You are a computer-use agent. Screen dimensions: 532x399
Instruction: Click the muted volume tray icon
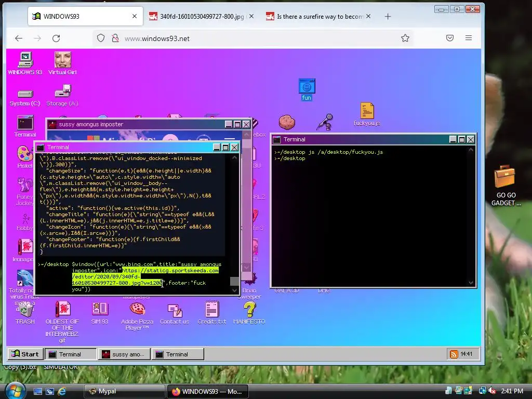[491, 391]
